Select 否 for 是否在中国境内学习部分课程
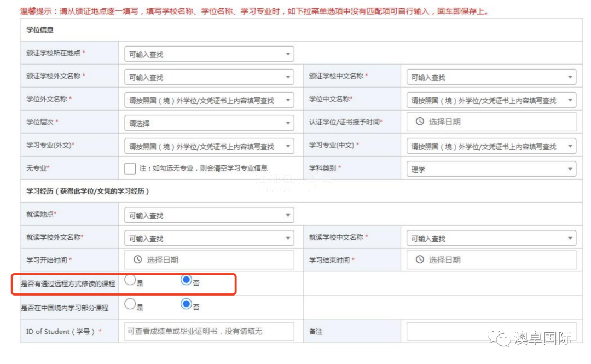The image size is (591, 364). click(186, 304)
